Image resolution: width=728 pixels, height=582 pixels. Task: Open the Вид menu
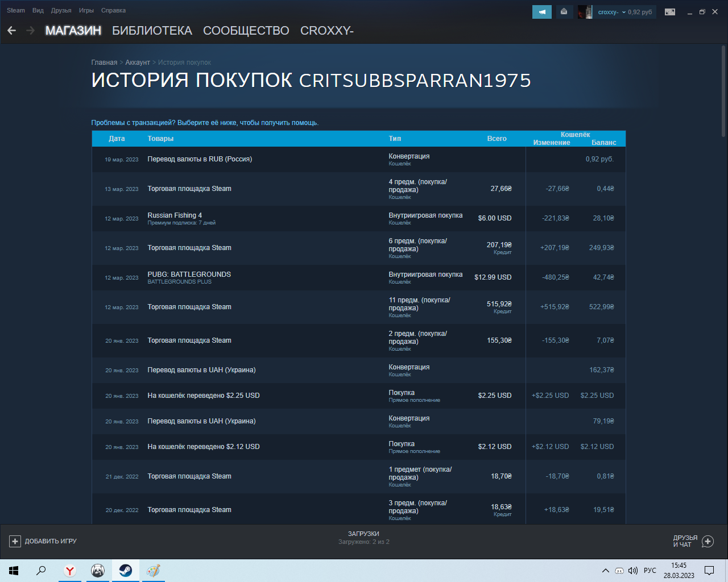38,10
